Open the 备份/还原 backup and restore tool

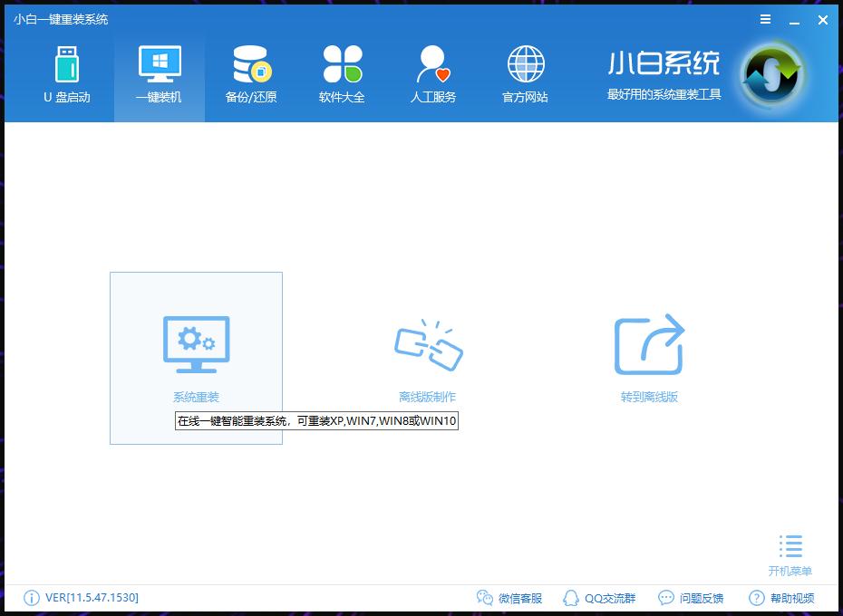point(250,74)
